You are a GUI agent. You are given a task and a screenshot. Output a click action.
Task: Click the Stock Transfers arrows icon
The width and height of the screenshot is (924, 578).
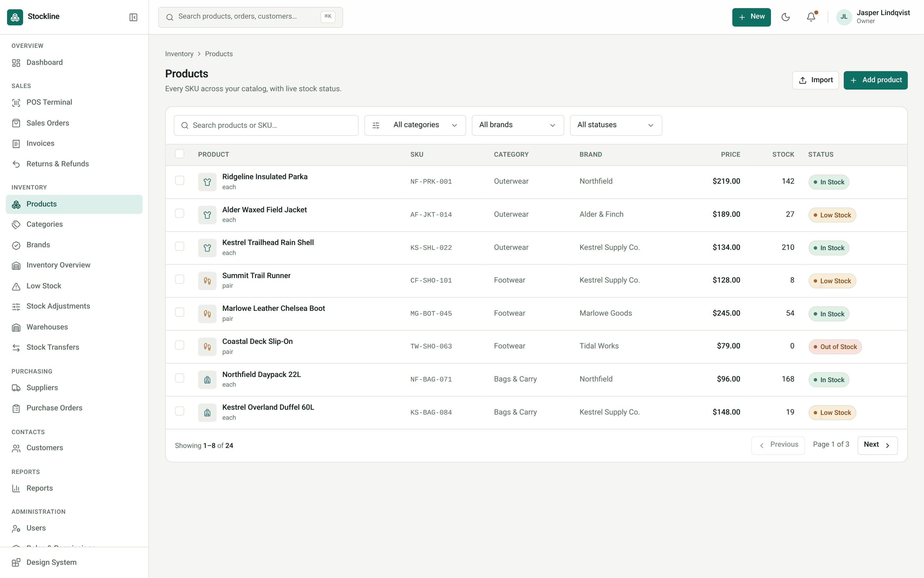(x=16, y=347)
